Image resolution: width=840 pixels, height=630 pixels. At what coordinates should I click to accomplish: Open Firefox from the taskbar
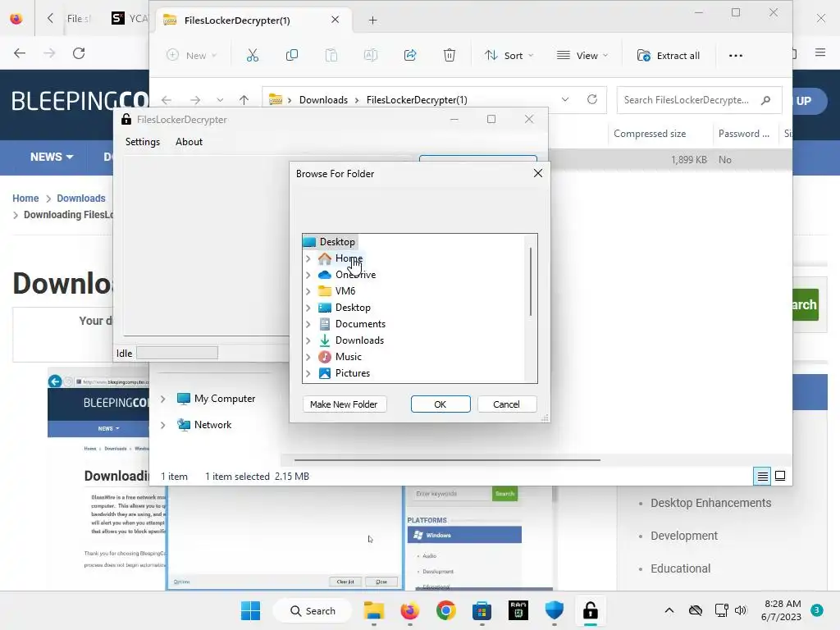410,610
